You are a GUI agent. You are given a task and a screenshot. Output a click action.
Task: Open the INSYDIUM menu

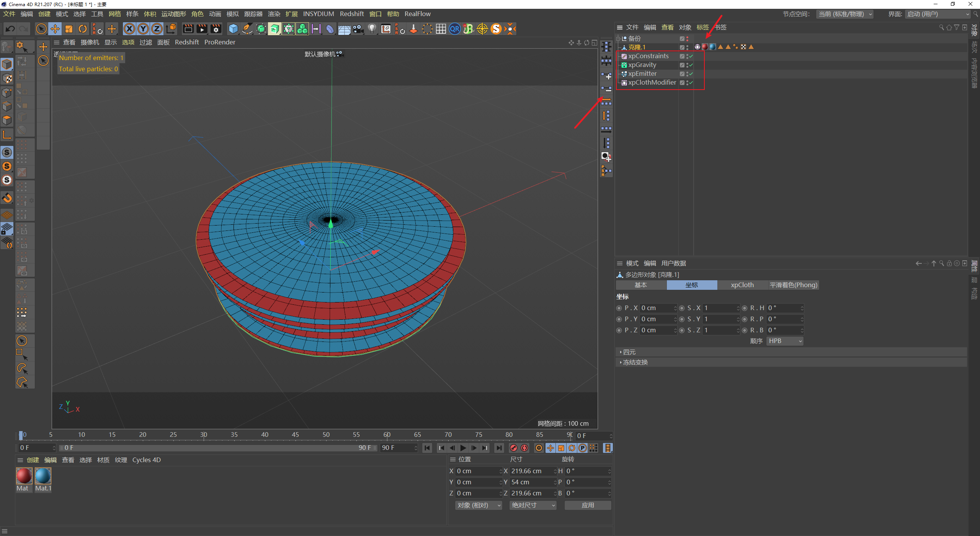pyautogui.click(x=318, y=14)
